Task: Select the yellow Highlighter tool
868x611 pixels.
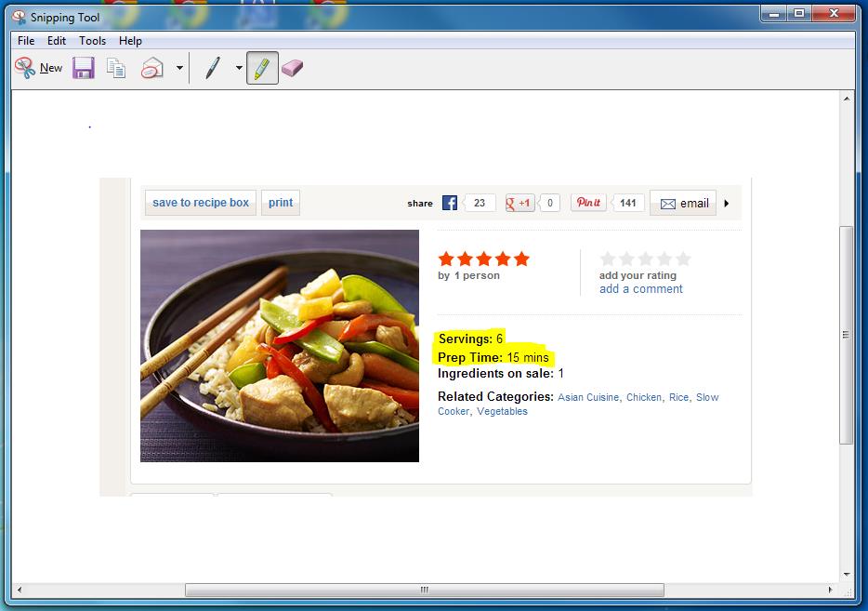Action: (262, 68)
